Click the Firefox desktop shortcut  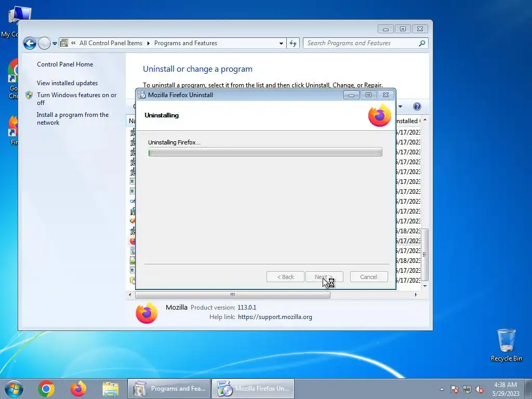tap(12, 130)
